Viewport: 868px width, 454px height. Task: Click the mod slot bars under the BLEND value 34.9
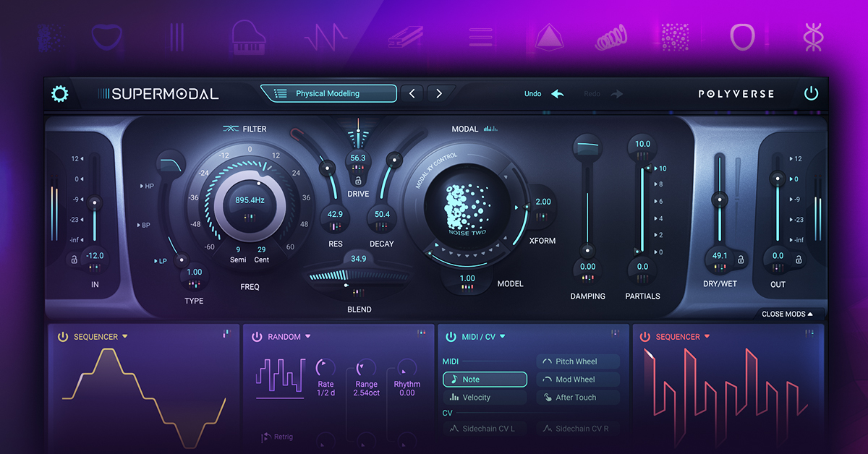(359, 293)
